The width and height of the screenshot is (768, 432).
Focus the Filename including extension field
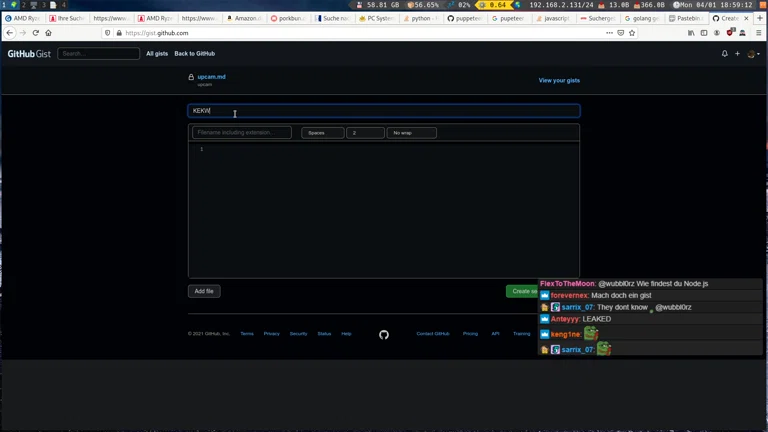[241, 133]
